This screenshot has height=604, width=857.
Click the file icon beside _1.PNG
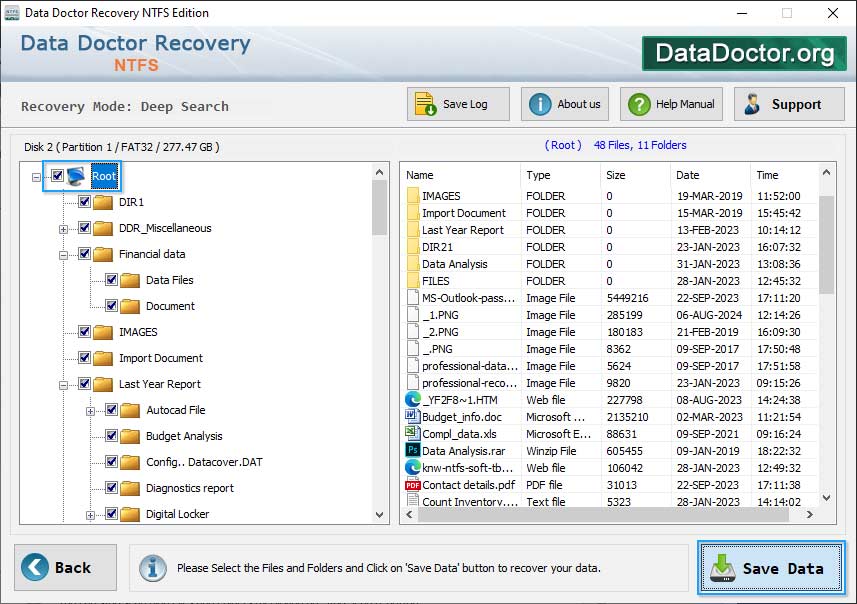[x=413, y=315]
